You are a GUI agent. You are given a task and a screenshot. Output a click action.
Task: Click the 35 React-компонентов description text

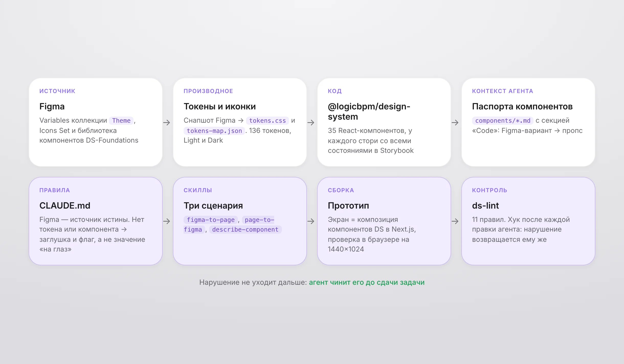pyautogui.click(x=371, y=141)
